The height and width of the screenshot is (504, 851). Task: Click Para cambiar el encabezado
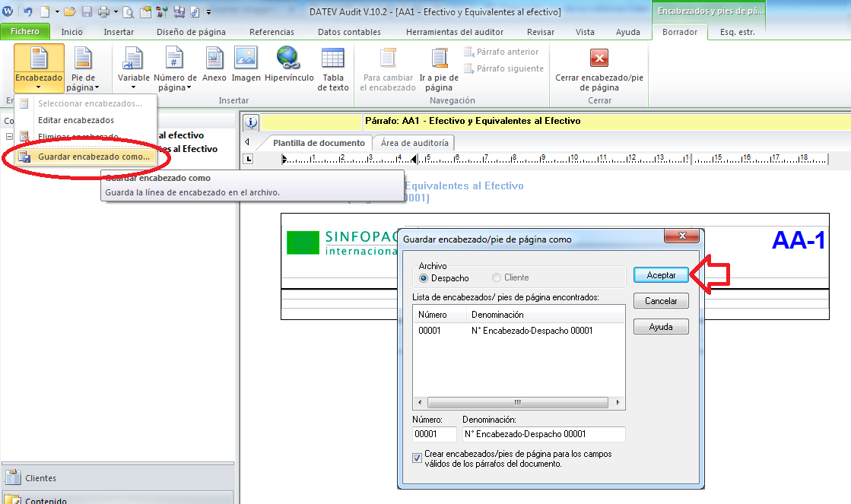(x=388, y=68)
